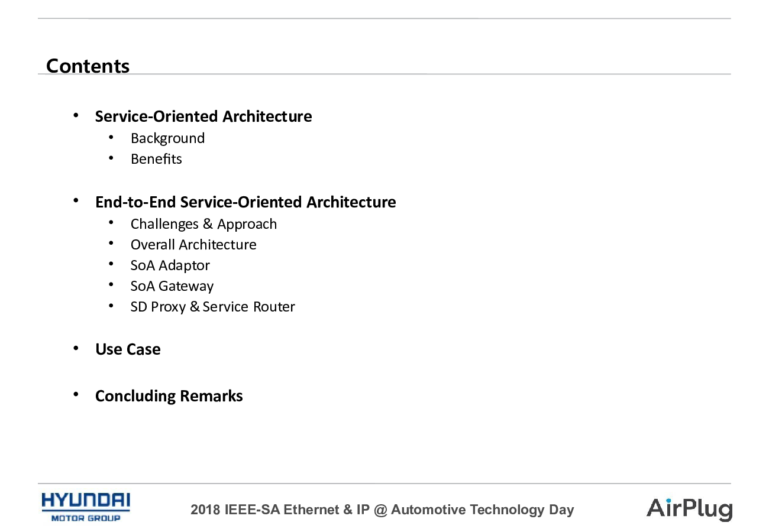Image resolution: width=769 pixels, height=532 pixels.
Task: Click End-to-End Service-Oriented Architecture heading
Action: [245, 202]
